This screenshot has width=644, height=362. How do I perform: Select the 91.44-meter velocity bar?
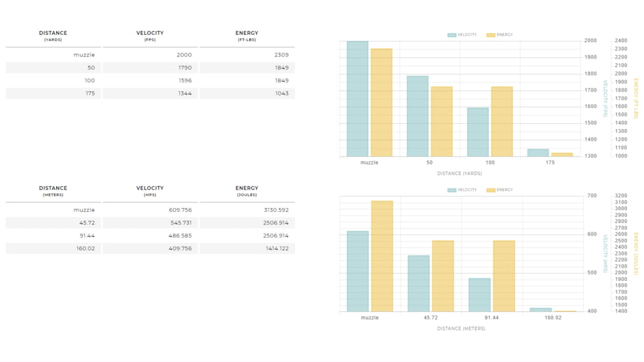point(480,295)
